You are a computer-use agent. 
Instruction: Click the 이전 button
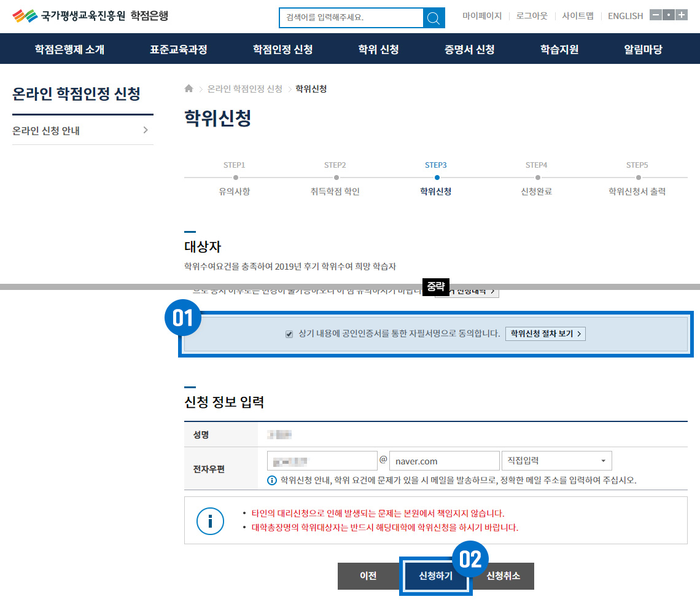pos(368,576)
